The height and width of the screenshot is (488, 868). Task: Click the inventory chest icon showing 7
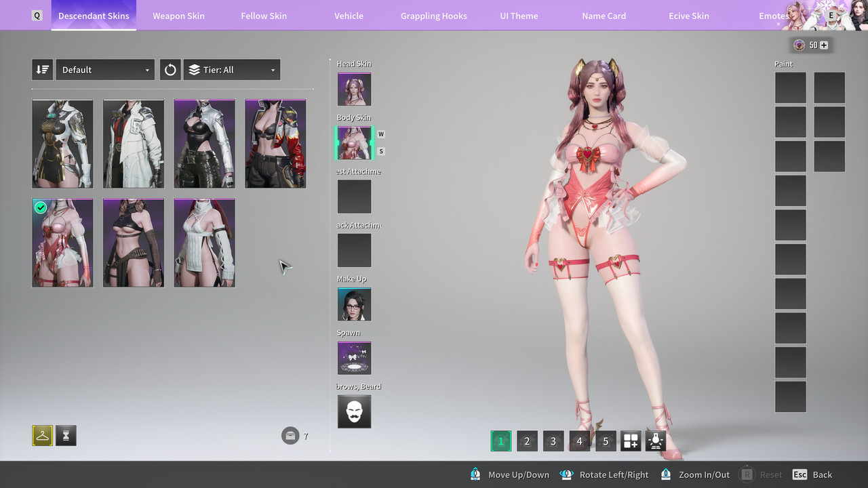(x=290, y=436)
